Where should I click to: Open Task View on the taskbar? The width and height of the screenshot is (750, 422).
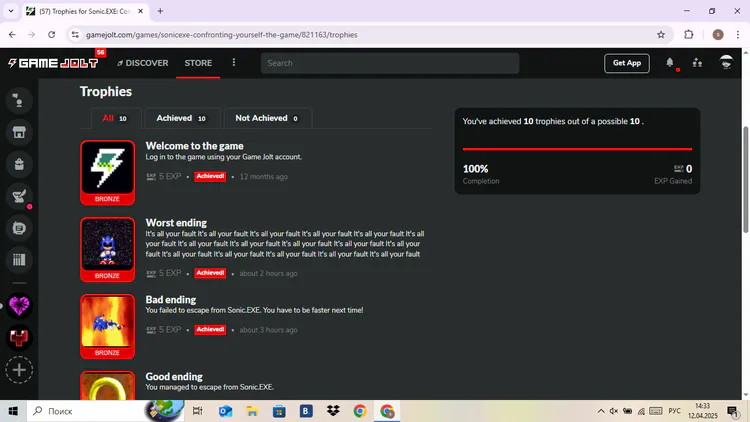click(197, 411)
